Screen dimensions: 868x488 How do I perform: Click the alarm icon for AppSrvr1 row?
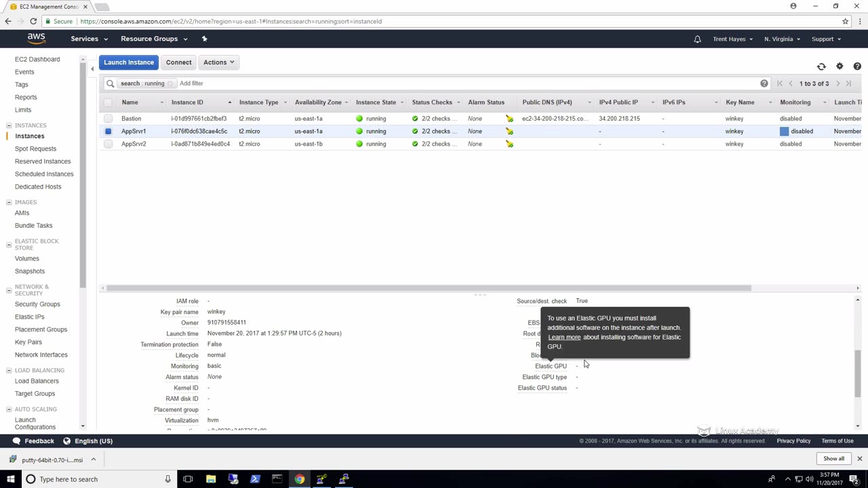pos(509,131)
